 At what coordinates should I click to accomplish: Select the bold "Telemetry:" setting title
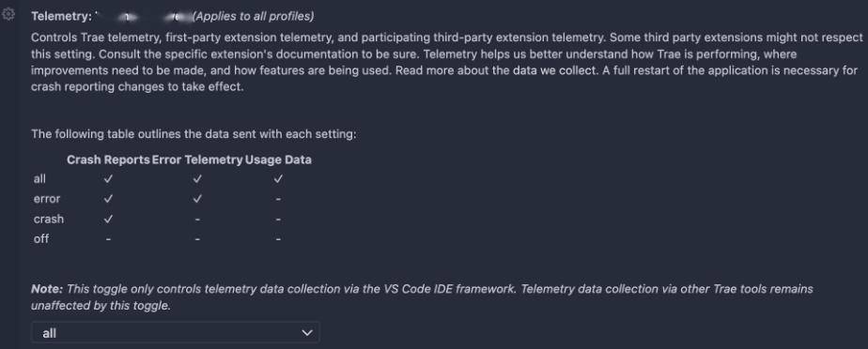pos(61,17)
